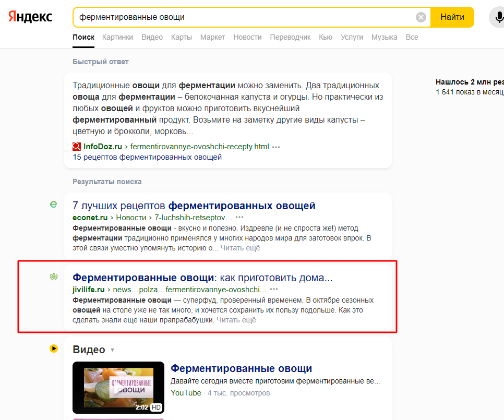Expand the Видео section dropdown arrow
This screenshot has width=504, height=420.
click(x=112, y=350)
